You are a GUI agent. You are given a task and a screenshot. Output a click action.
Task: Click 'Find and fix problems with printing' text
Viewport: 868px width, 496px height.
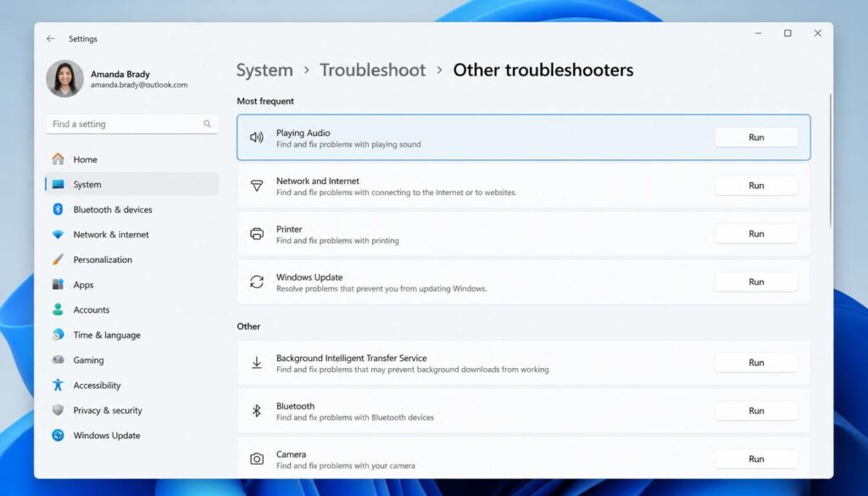click(x=337, y=241)
